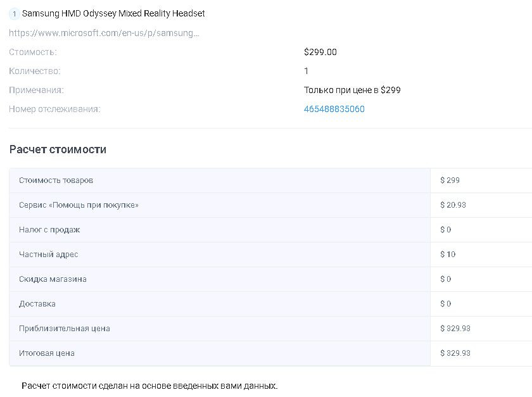
Task: Click the $ 10 private address value
Action: (448, 255)
